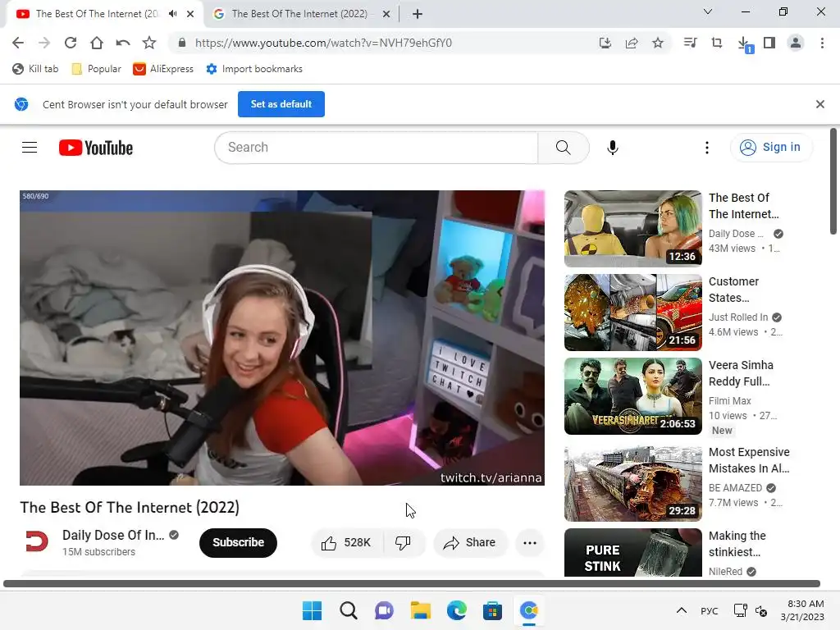Toggle the browser side panel icon

tap(769, 43)
